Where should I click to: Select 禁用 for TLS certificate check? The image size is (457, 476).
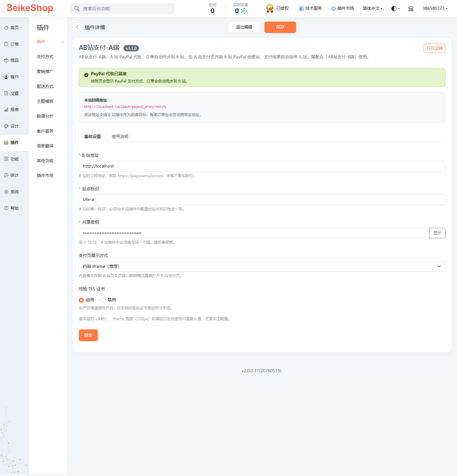coord(103,300)
